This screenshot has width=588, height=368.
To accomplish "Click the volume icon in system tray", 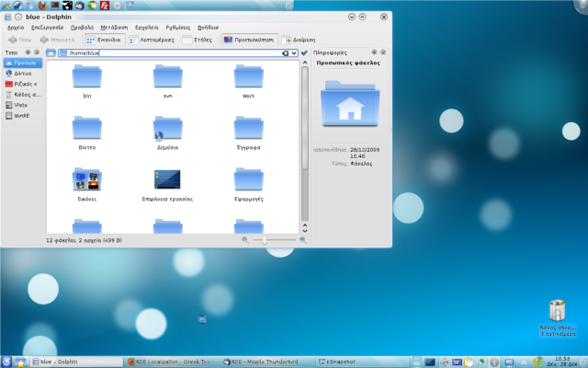I will coord(445,362).
